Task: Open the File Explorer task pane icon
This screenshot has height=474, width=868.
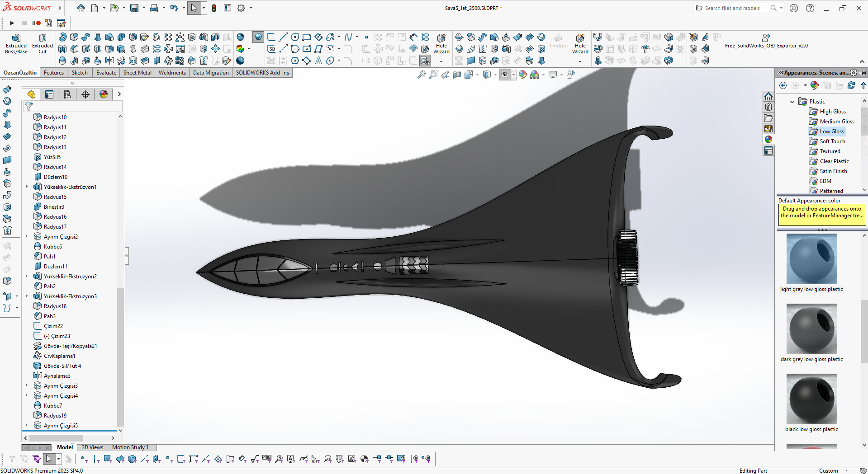Action: tap(768, 118)
